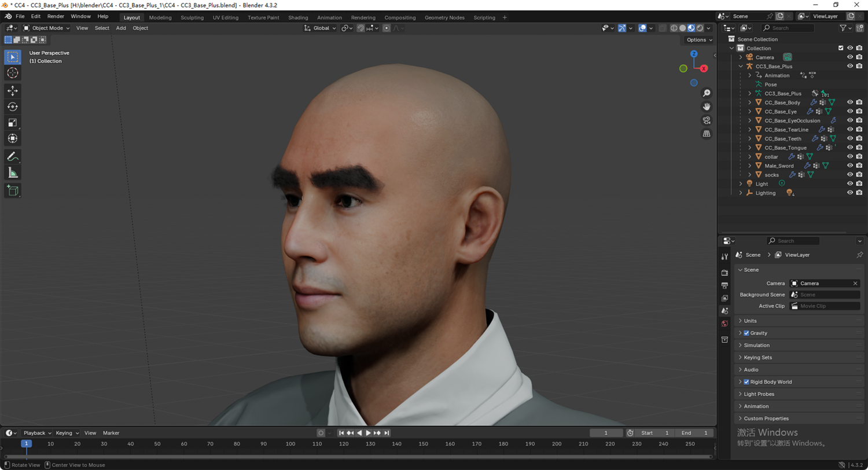Open the Render menu
This screenshot has height=470, width=868.
(x=56, y=17)
